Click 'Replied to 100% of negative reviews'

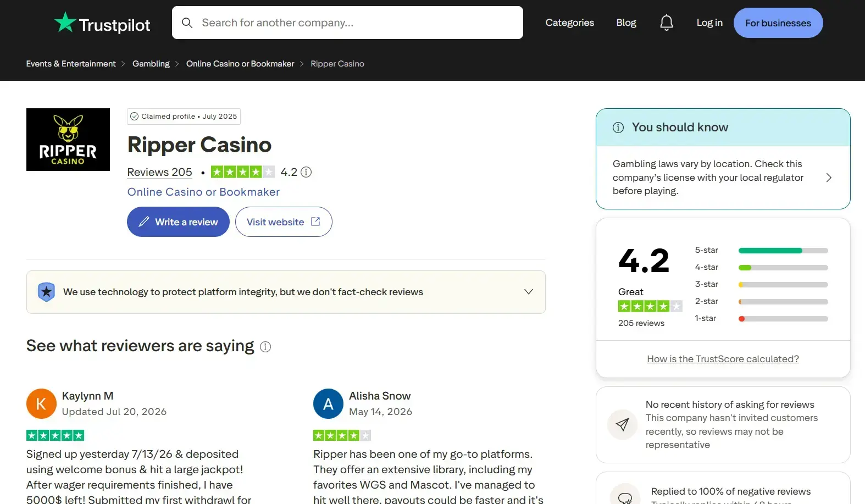(x=731, y=491)
